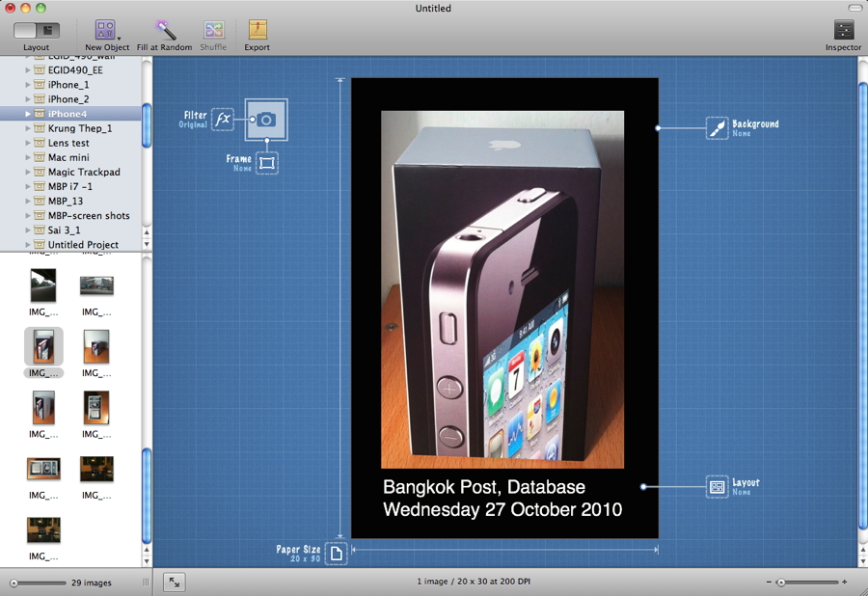The height and width of the screenshot is (596, 868).
Task: Click the toolbar hide pill button
Action: [x=855, y=8]
